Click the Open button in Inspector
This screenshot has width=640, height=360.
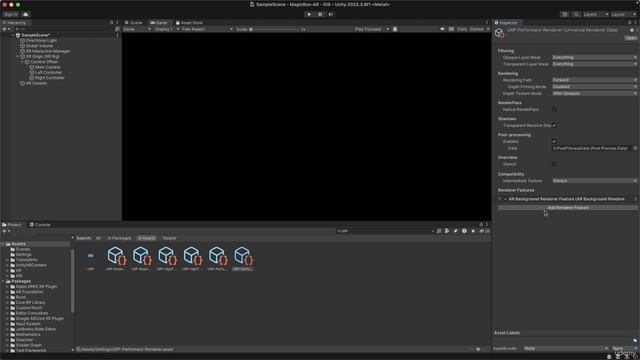(x=631, y=38)
